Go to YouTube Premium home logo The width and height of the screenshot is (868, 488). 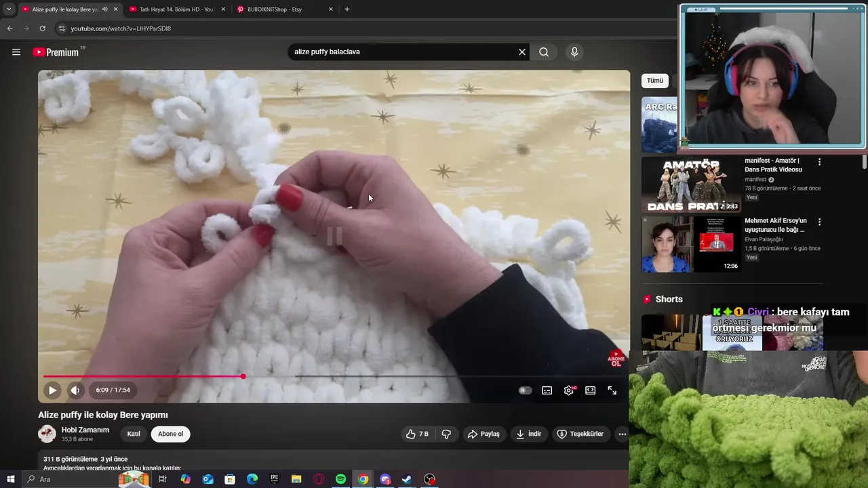[x=57, y=52]
